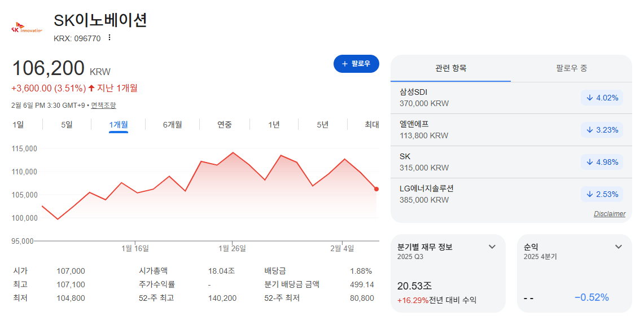Click the 2.53% down badge for LG에너지솔루션

[x=602, y=194]
